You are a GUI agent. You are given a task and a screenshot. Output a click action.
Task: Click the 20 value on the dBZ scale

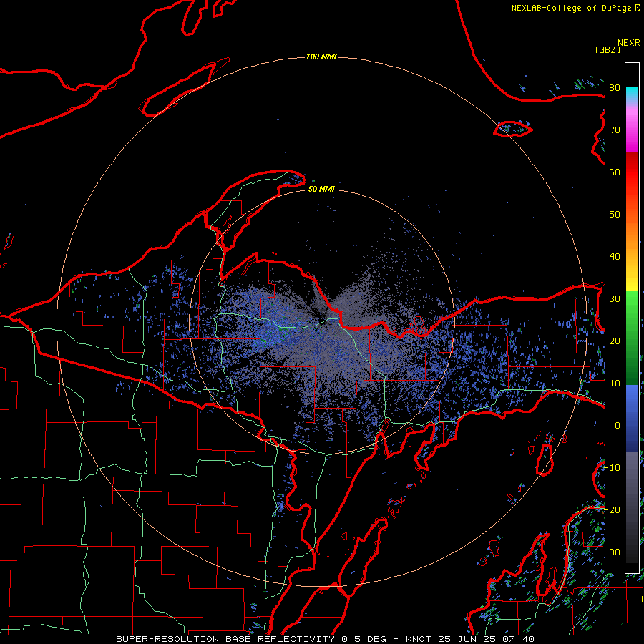click(x=615, y=341)
